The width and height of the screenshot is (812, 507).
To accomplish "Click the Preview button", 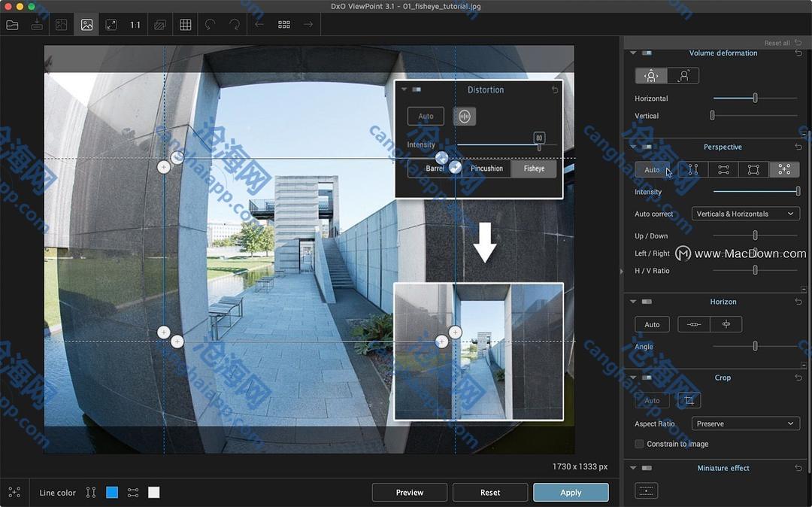I will [x=410, y=493].
